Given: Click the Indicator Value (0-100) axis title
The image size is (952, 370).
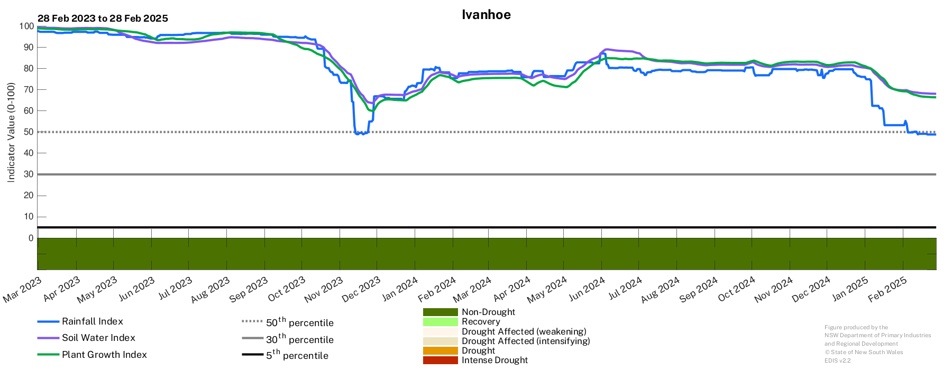Looking at the screenshot, I should [10, 132].
